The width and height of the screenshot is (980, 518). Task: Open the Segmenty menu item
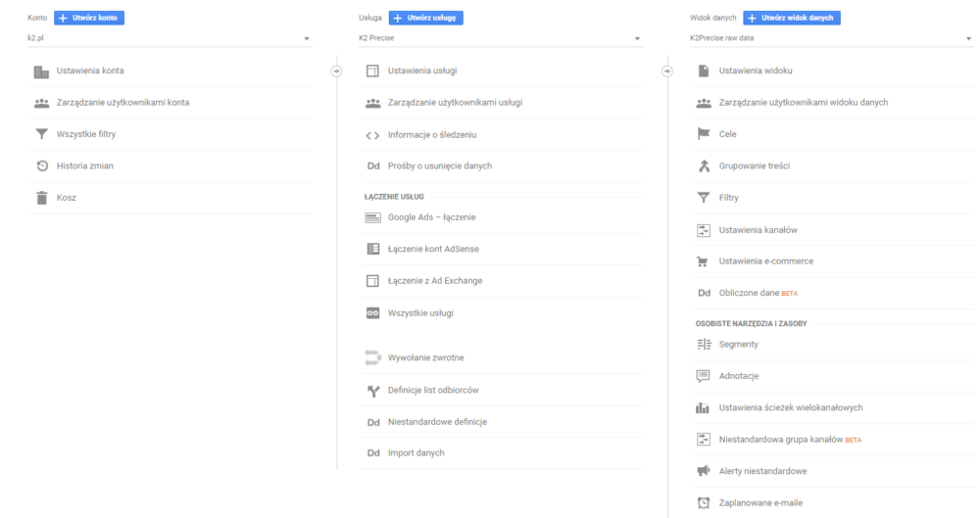tap(738, 345)
